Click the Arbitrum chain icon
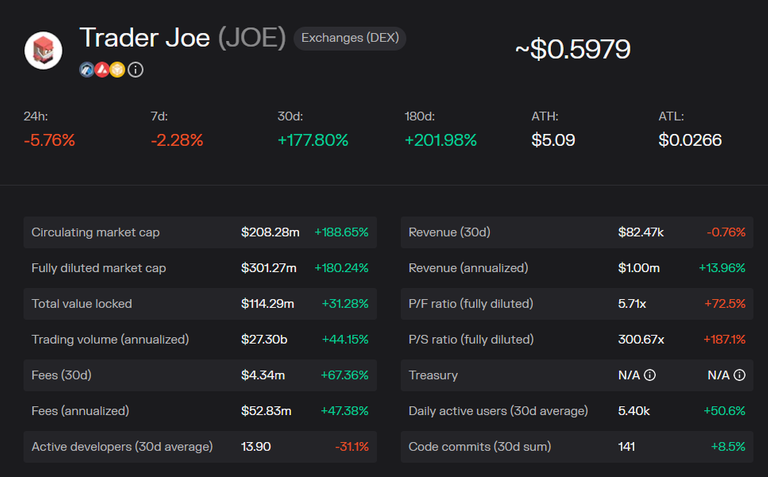Screen dimensions: 768x477 [87, 70]
